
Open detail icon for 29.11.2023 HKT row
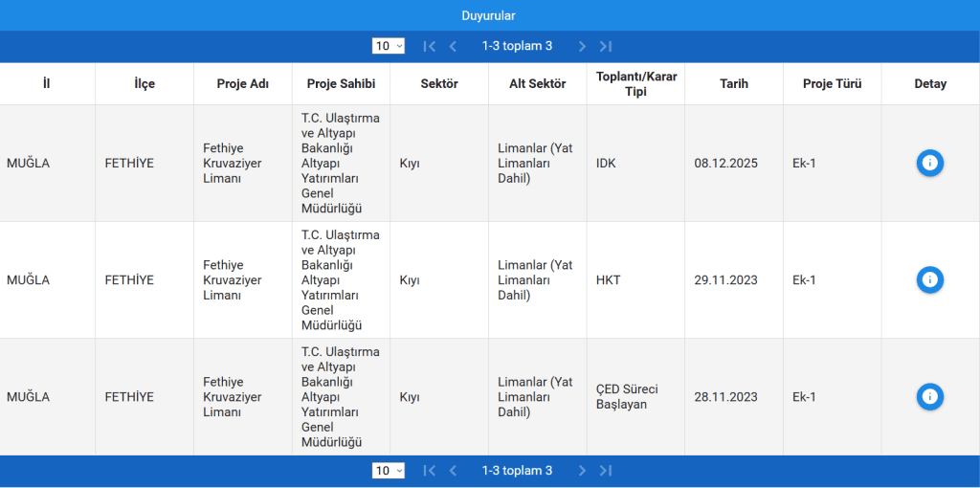929,279
